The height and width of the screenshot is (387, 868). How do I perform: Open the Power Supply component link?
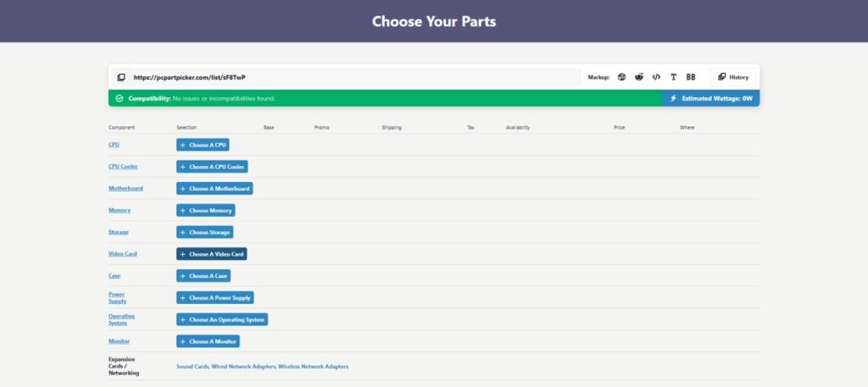pyautogui.click(x=117, y=297)
